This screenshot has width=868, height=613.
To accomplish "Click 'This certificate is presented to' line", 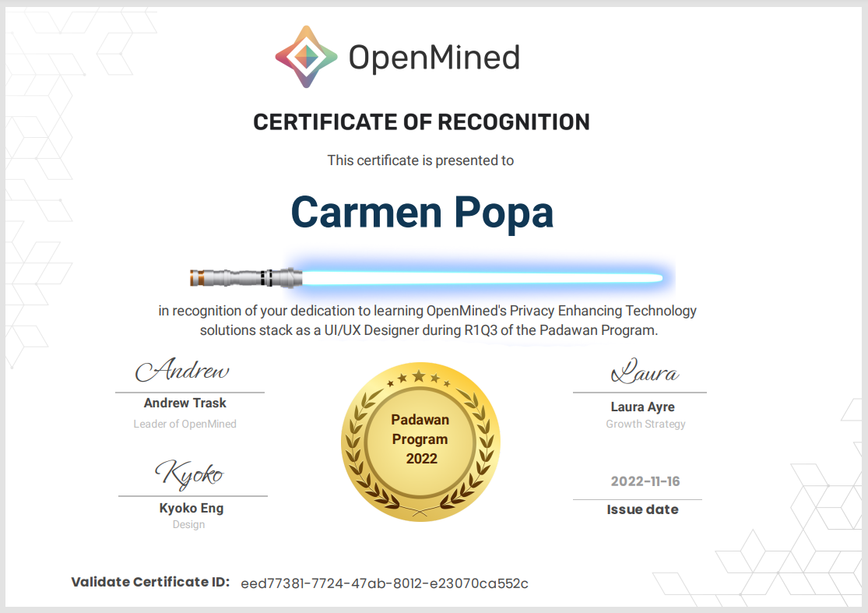I will 420,160.
